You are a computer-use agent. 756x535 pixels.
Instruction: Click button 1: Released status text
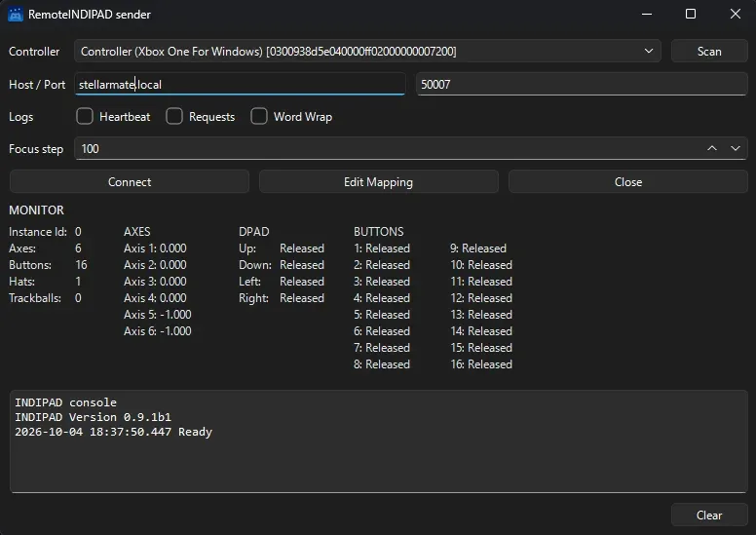point(381,248)
